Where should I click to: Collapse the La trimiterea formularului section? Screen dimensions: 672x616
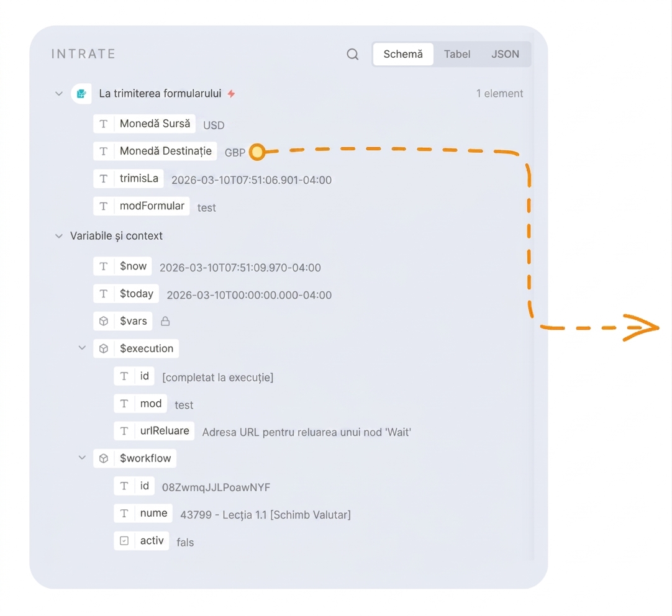(x=59, y=94)
